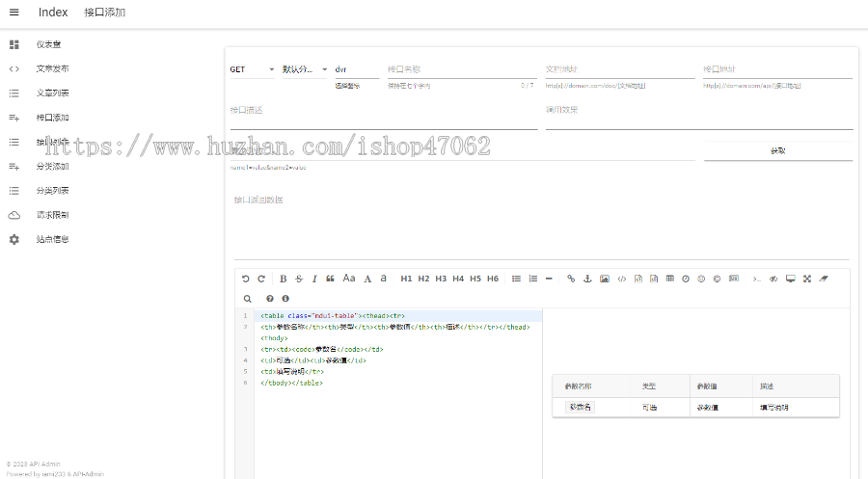Click the undo icon in editor toolbar
This screenshot has width=868, height=479.
[246, 279]
